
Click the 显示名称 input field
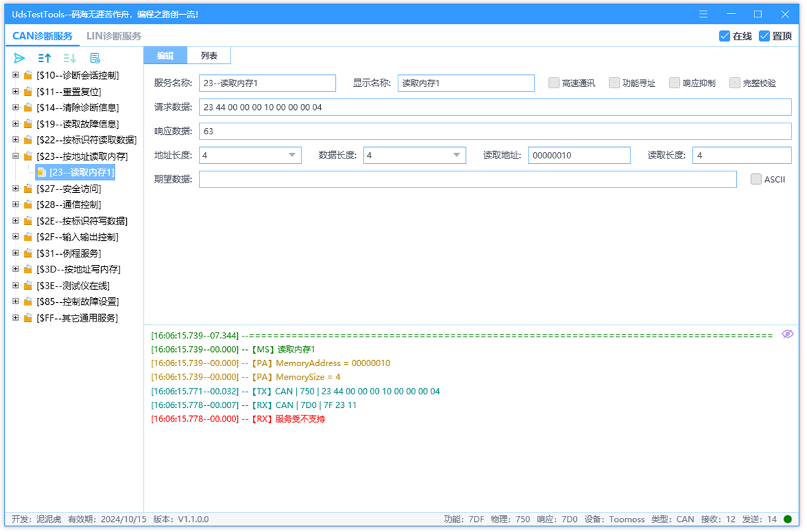466,83
